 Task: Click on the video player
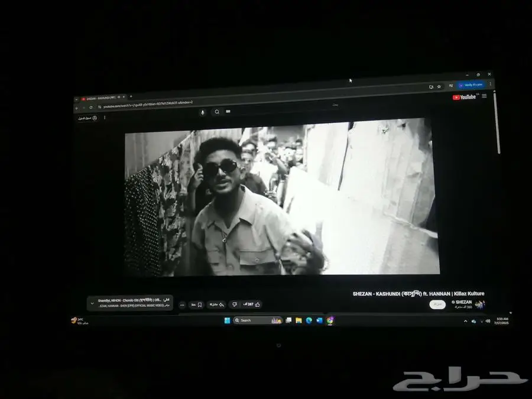tap(281, 197)
